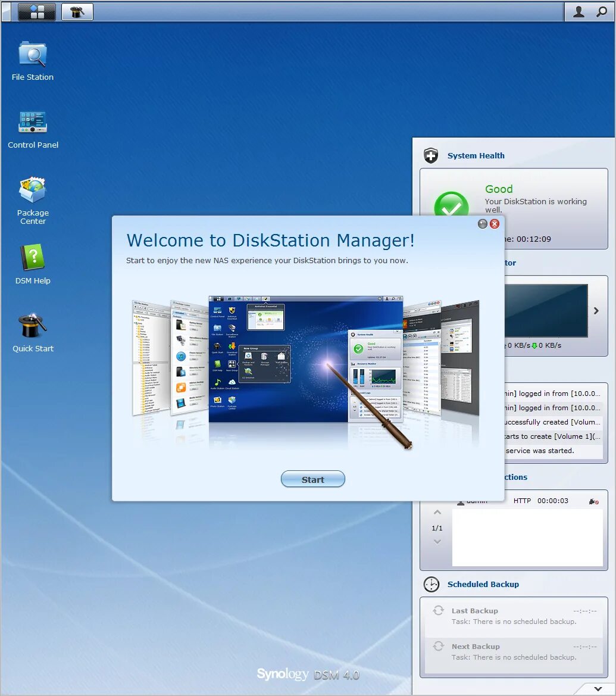Minimize the welcome dialog with gray button
The width and height of the screenshot is (616, 696).
point(483,224)
